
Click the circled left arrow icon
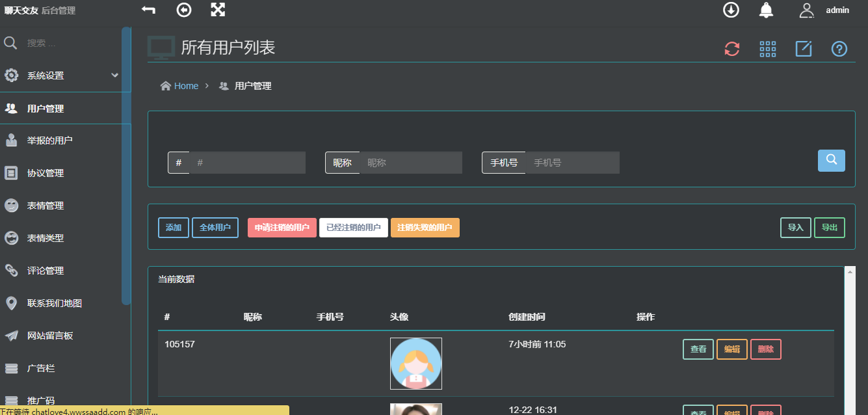point(184,10)
